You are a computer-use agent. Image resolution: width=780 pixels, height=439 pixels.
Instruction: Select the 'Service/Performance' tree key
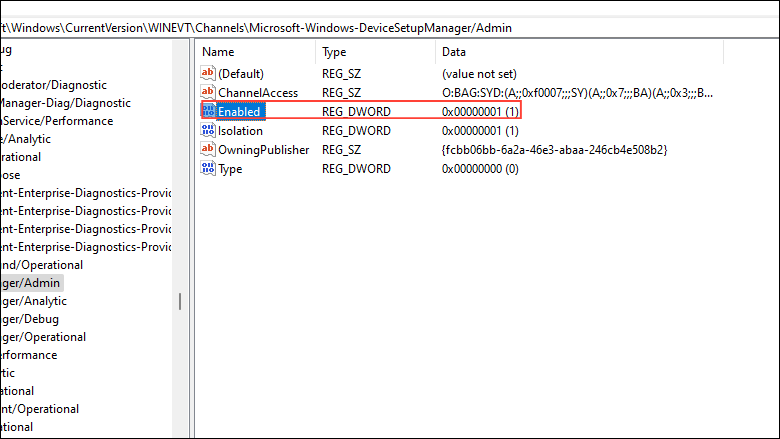[57, 121]
